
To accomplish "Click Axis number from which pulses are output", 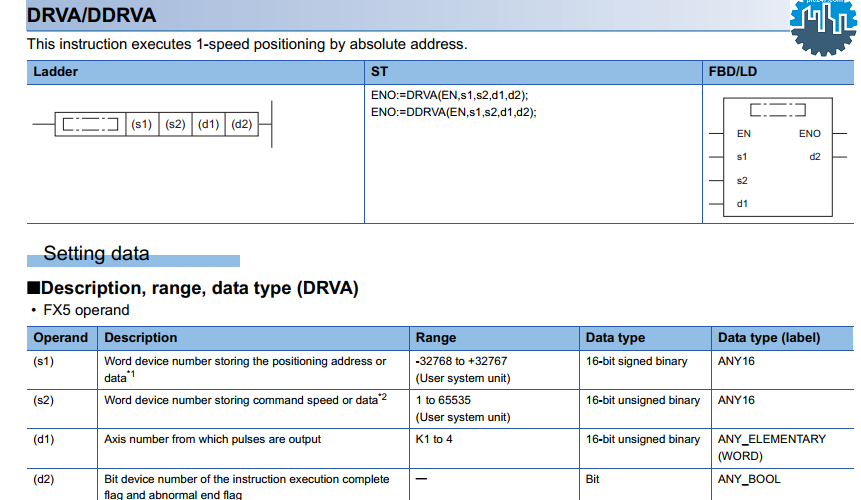I will [213, 439].
